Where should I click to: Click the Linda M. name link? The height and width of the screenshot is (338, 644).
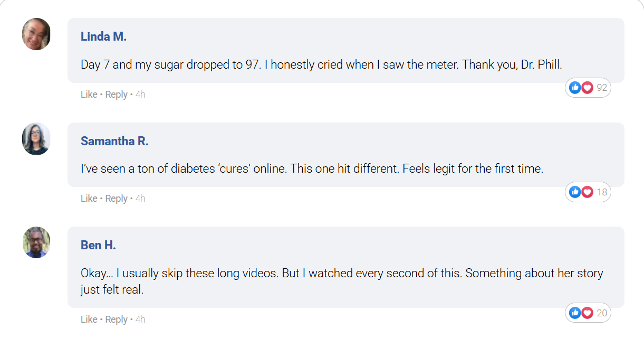[x=103, y=36]
